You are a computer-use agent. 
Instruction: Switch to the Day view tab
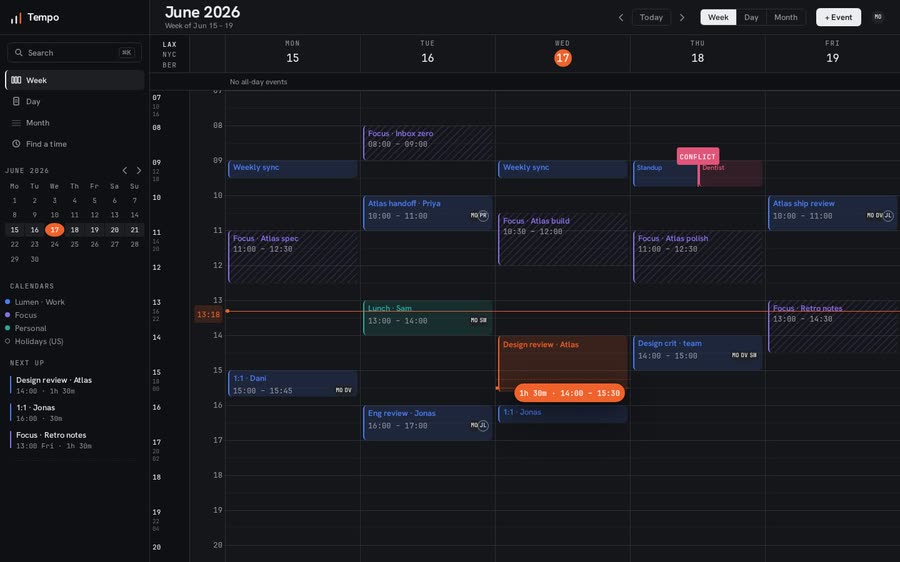[751, 17]
